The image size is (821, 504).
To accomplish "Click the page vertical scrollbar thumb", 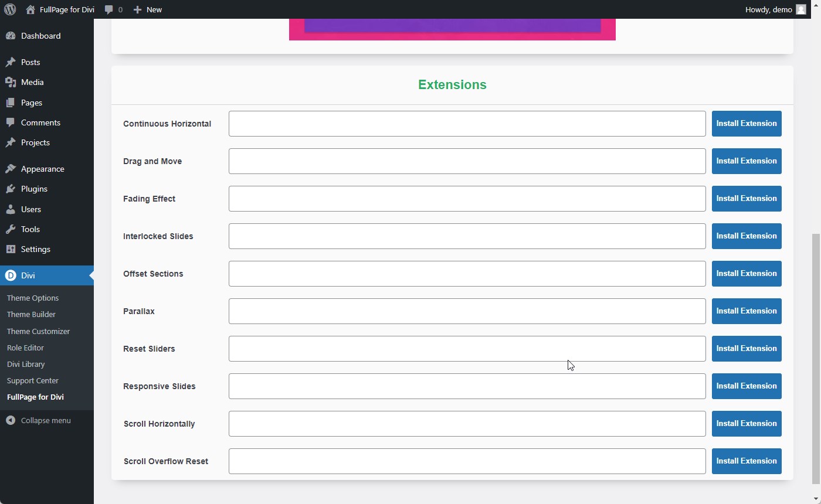I will pos(816,358).
